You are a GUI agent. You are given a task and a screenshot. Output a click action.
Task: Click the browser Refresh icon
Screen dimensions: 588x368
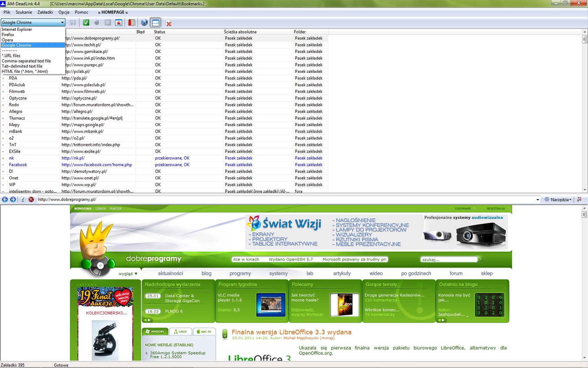pyautogui.click(x=23, y=199)
